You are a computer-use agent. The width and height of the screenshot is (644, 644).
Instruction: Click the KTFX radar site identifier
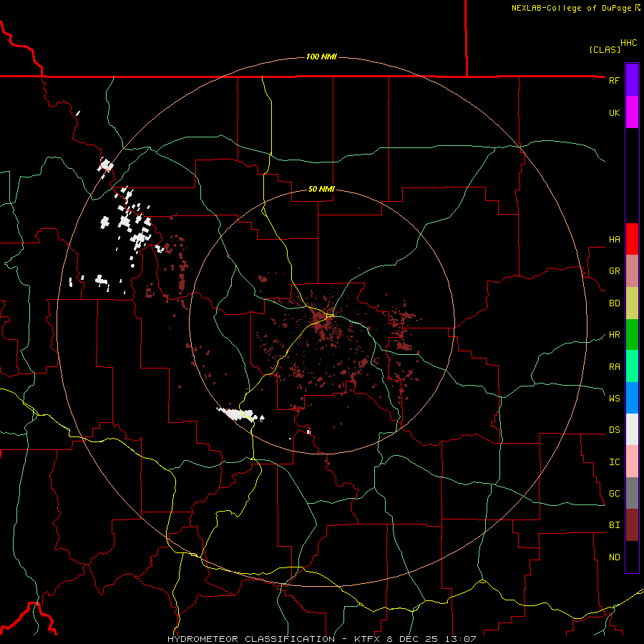pos(368,639)
